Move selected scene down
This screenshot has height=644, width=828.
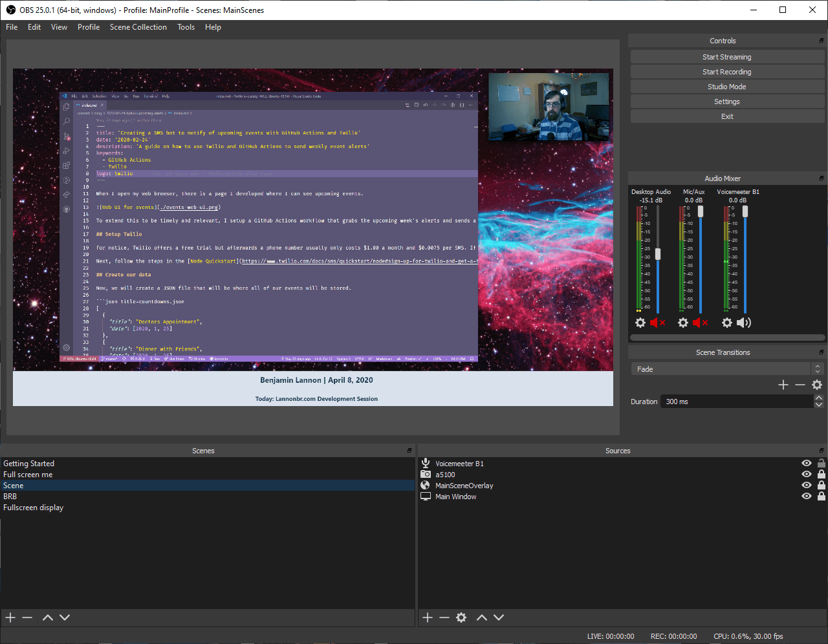tap(65, 617)
